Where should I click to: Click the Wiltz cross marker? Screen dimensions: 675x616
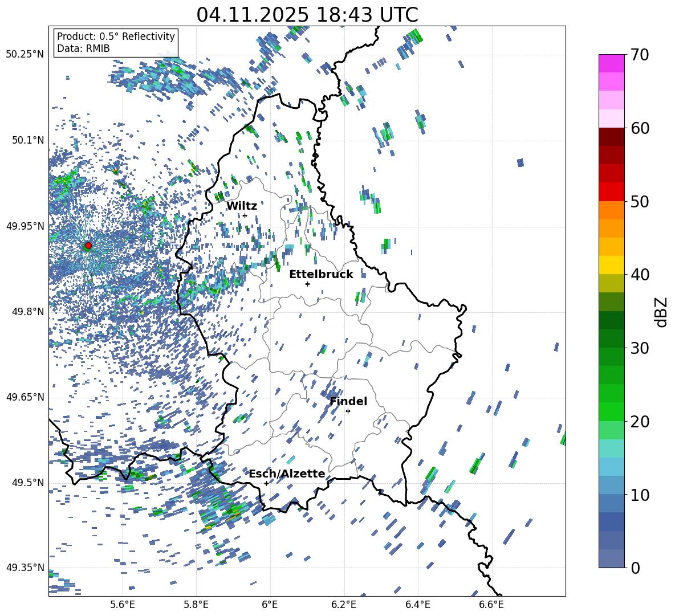(x=245, y=216)
